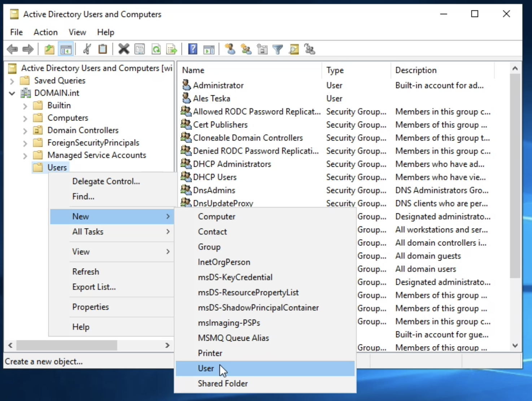Expand the Builtin container node
The image size is (532, 401).
25,106
